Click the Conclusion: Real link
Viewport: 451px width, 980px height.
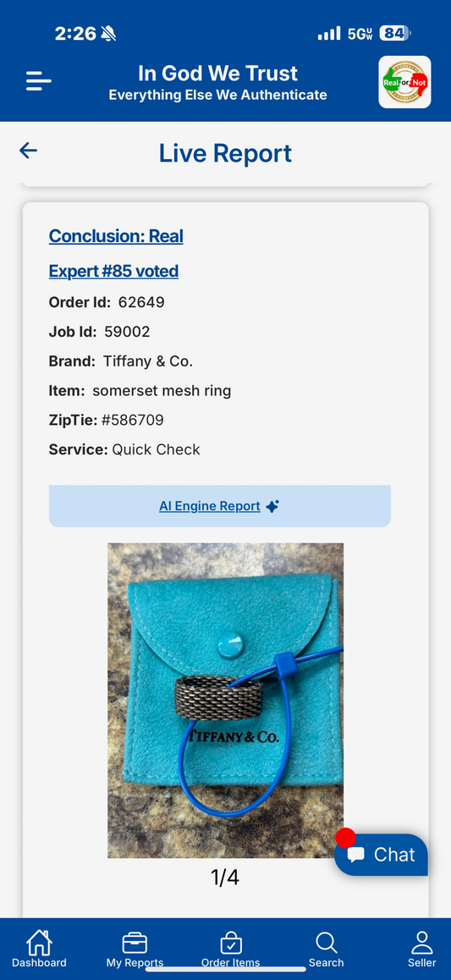coord(116,236)
